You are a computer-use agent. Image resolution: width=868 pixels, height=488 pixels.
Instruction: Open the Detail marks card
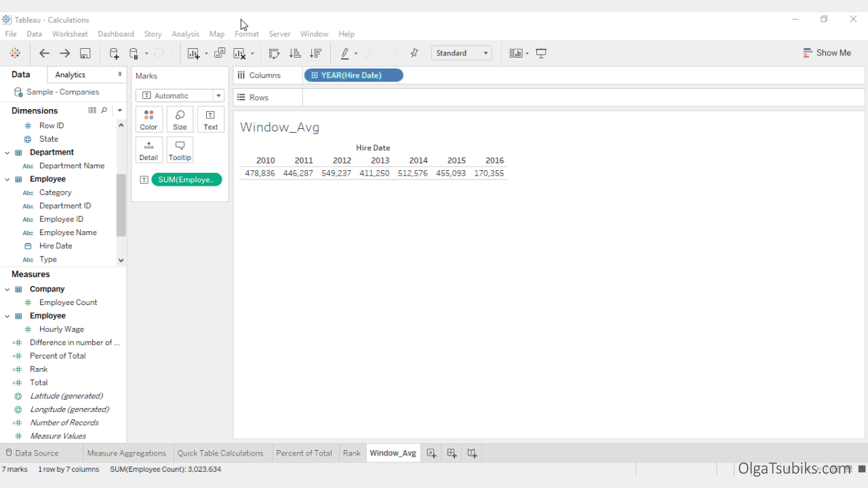click(149, 150)
